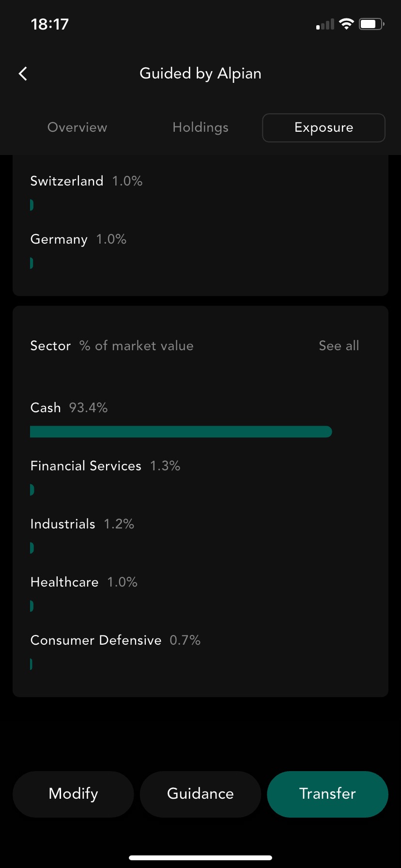The width and height of the screenshot is (401, 868).
Task: Tap the Guided by Alpian title
Action: pos(200,74)
